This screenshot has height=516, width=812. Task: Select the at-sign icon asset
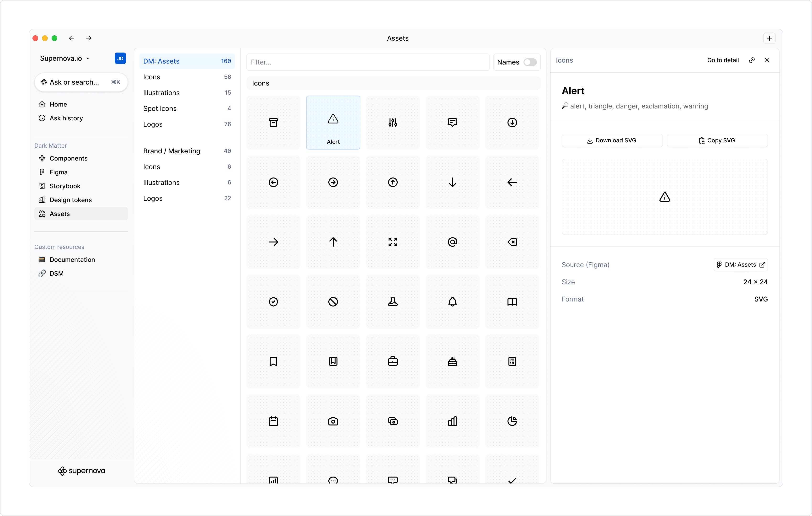[x=452, y=242]
